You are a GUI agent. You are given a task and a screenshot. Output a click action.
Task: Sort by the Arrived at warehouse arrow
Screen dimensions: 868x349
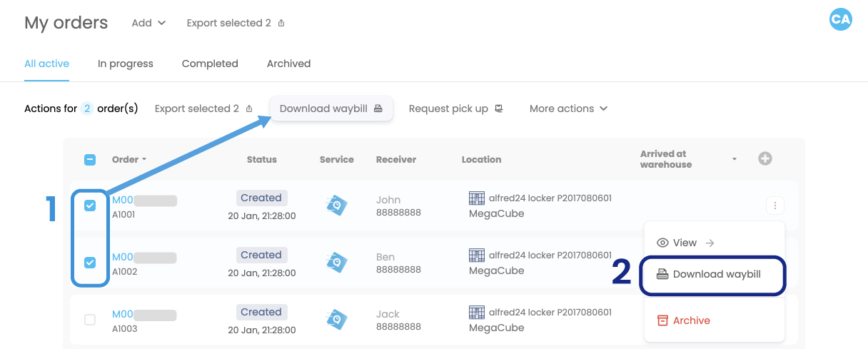point(734,159)
